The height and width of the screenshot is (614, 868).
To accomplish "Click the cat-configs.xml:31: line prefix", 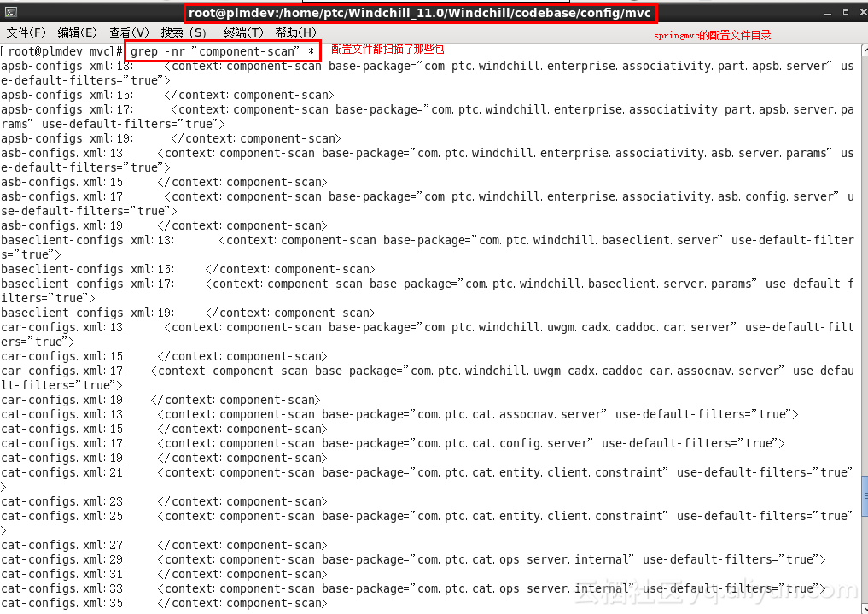I will tap(64, 574).
